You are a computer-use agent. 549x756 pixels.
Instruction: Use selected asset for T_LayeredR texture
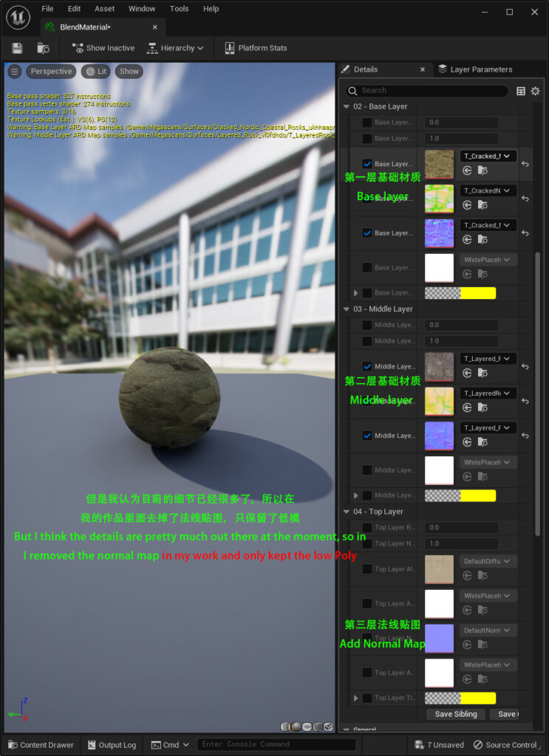click(x=467, y=408)
